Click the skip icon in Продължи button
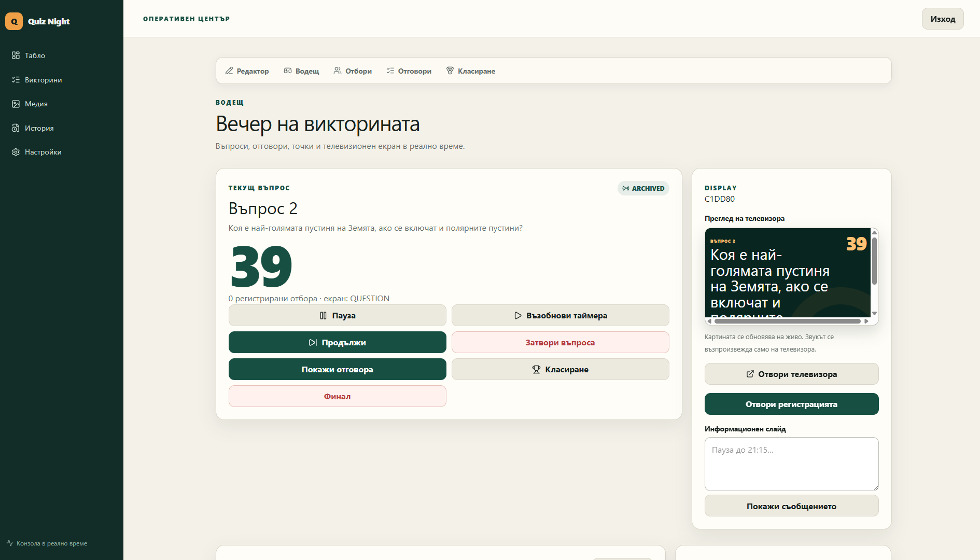 coord(313,342)
